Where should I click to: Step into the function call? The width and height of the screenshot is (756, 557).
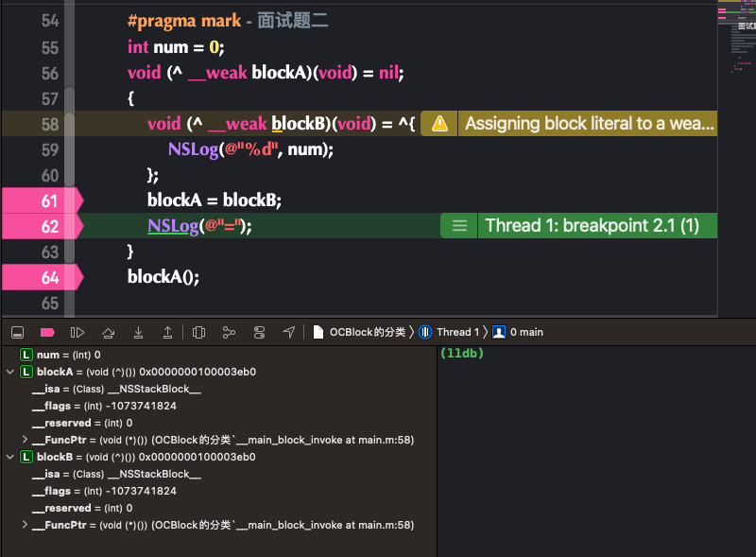[x=138, y=332]
